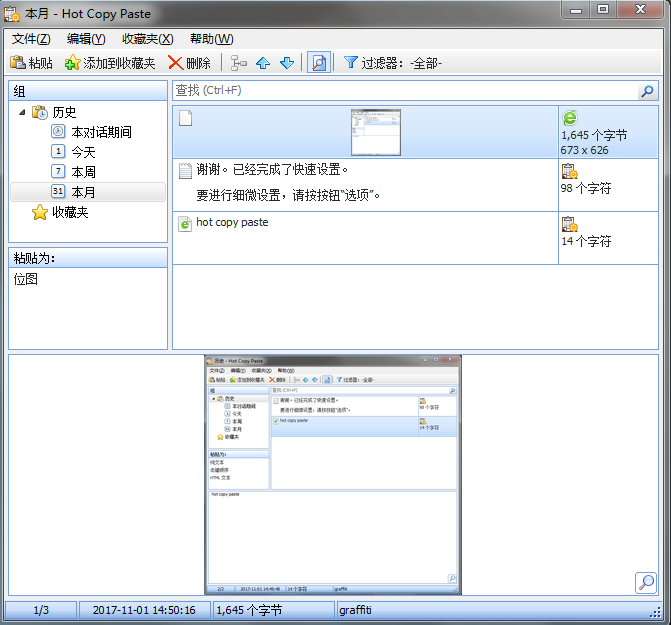Image resolution: width=671 pixels, height=625 pixels.
Task: Maximize the Hot Copy Paste window
Action: 603,9
